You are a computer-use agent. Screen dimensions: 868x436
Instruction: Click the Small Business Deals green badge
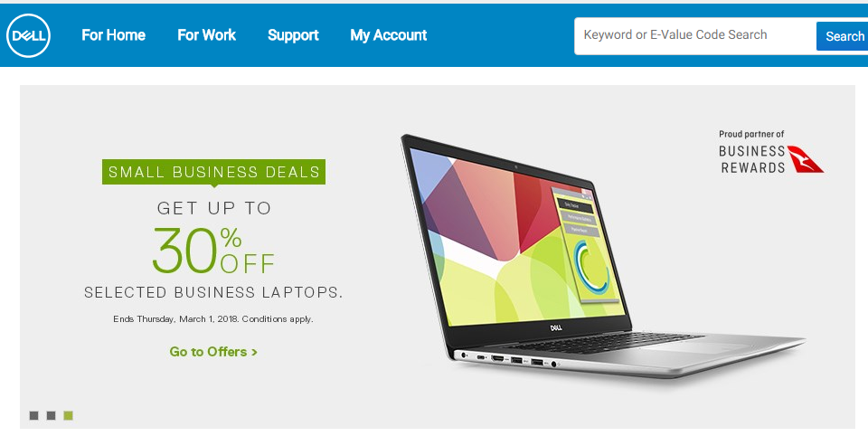point(213,172)
